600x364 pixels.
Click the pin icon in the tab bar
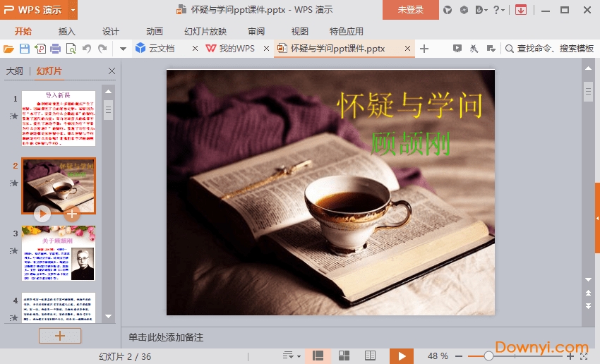point(474,49)
